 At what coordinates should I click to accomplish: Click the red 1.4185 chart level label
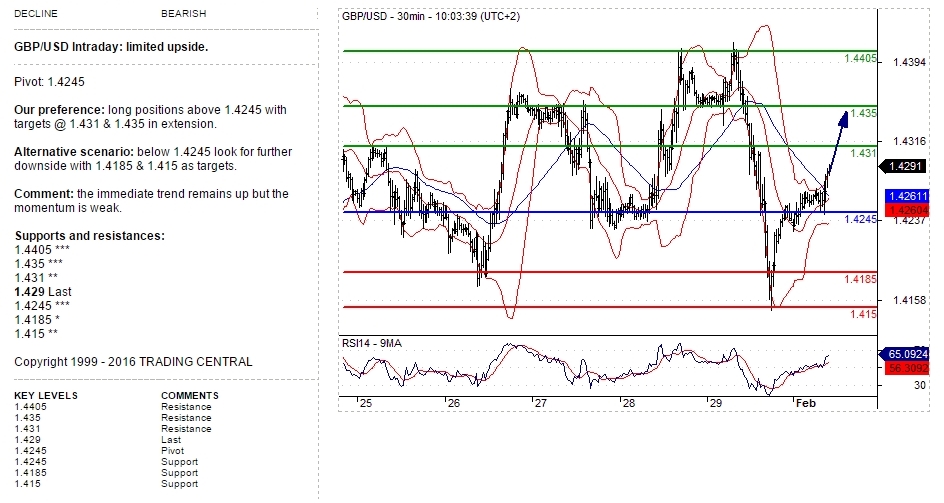click(860, 279)
